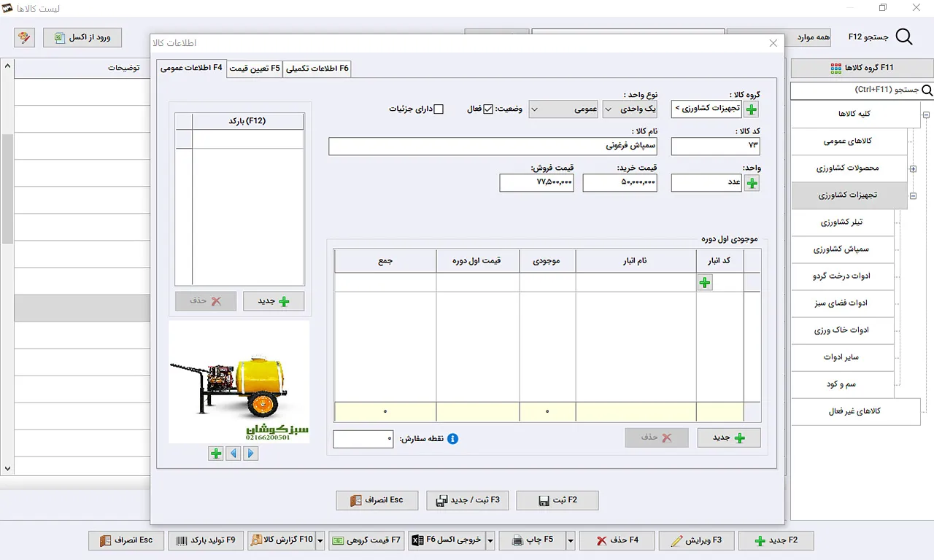Click F9 تولید بارکد button
The height and width of the screenshot is (560, 934).
point(206,540)
